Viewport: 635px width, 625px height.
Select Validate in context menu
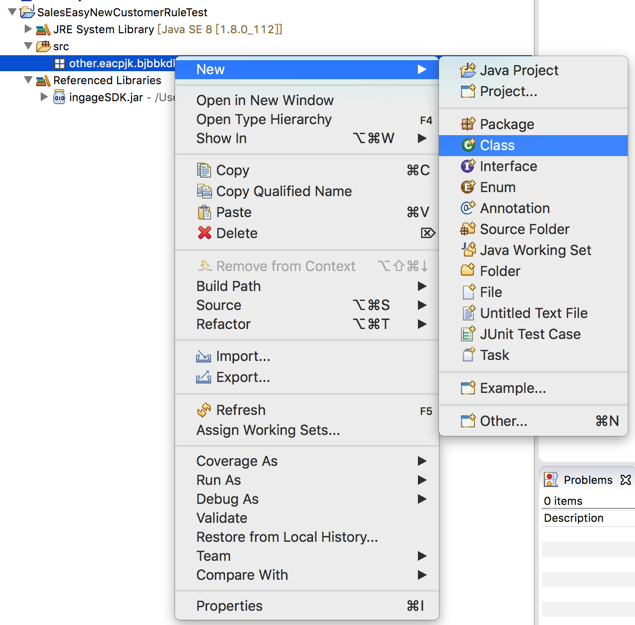click(x=307, y=518)
